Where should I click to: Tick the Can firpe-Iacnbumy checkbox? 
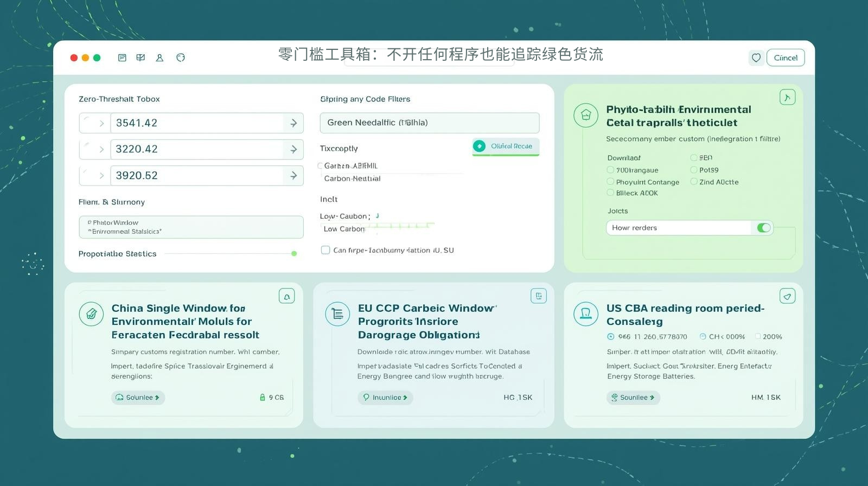coord(325,250)
